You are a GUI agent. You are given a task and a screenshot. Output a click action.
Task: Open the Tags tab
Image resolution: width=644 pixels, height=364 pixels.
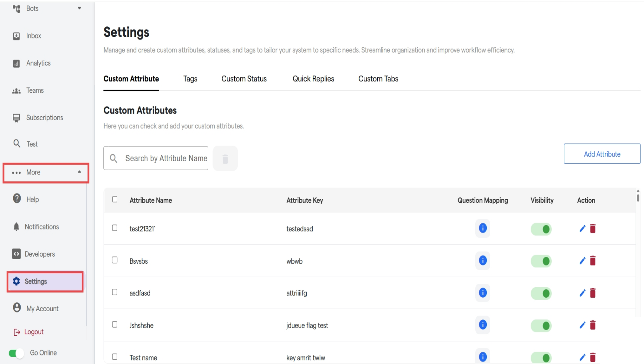coord(190,79)
